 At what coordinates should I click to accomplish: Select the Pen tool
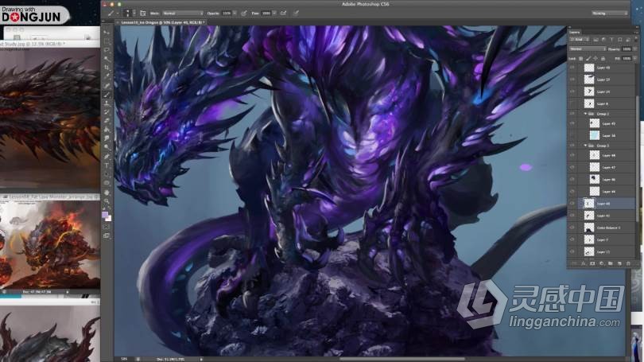point(107,157)
